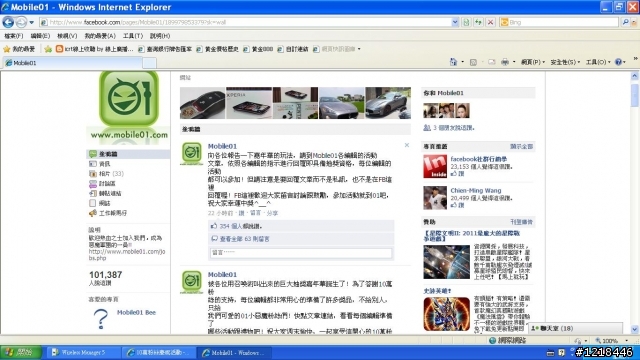Stop loading with the red X icon
Image resolution: width=640 pixels, height=360 pixels.
(491, 22)
